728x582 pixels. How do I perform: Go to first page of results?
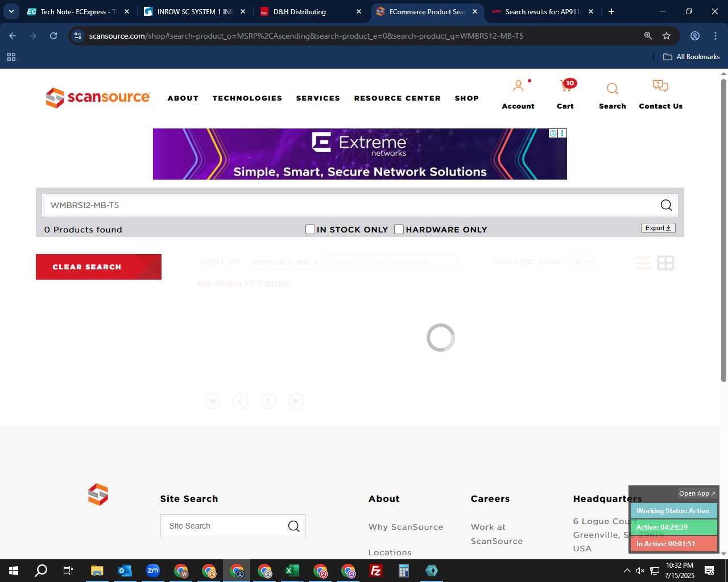coord(213,401)
